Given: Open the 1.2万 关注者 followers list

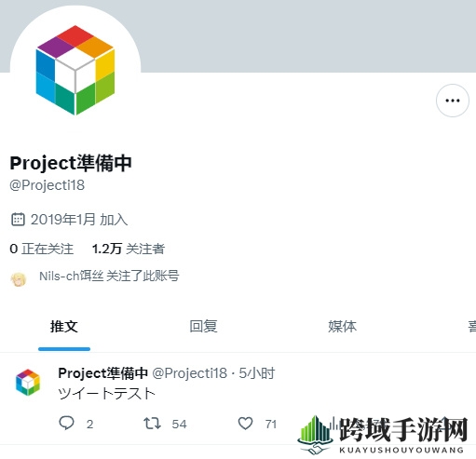Looking at the screenshot, I should 129,249.
